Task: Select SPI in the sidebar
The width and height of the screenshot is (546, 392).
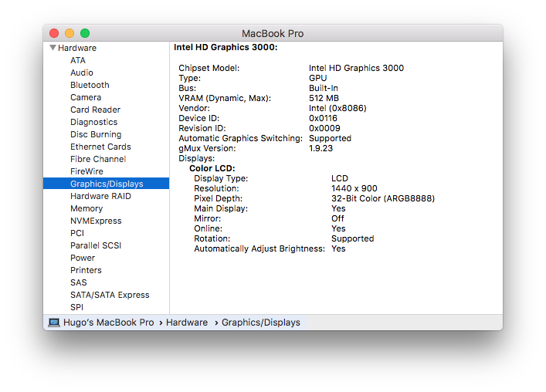Action: coord(76,307)
